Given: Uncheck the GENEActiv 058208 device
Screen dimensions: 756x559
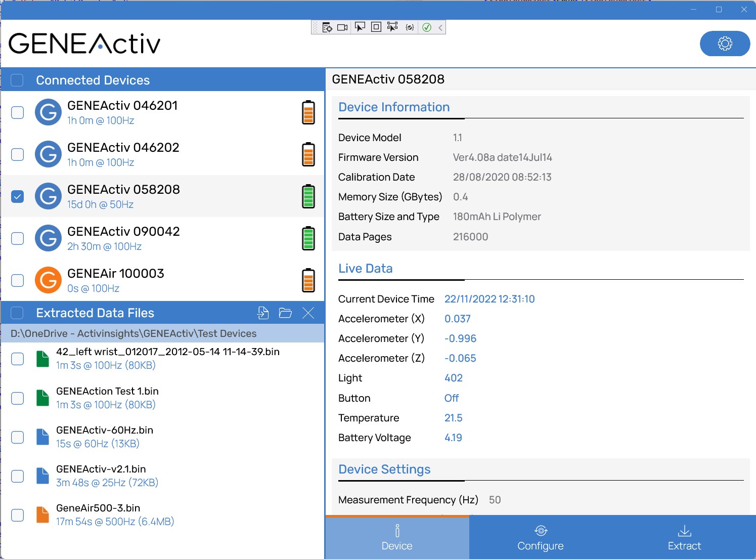Looking at the screenshot, I should point(17,196).
